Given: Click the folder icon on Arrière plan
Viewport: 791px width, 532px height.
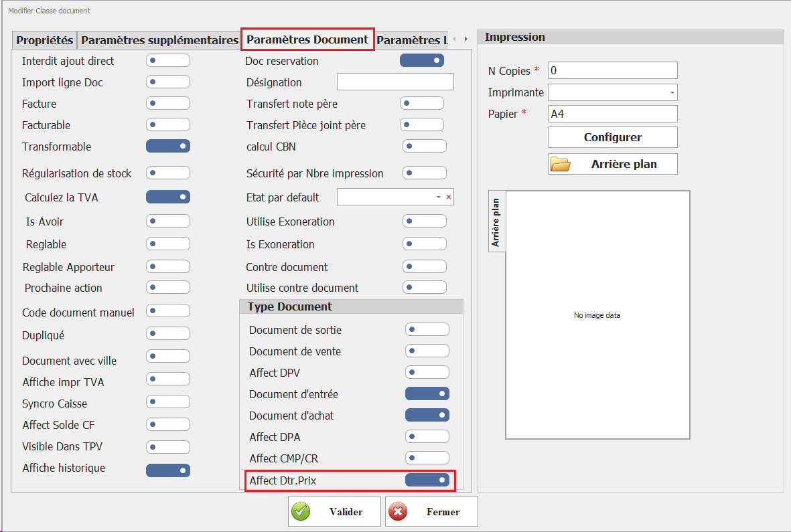Looking at the screenshot, I should 560,164.
